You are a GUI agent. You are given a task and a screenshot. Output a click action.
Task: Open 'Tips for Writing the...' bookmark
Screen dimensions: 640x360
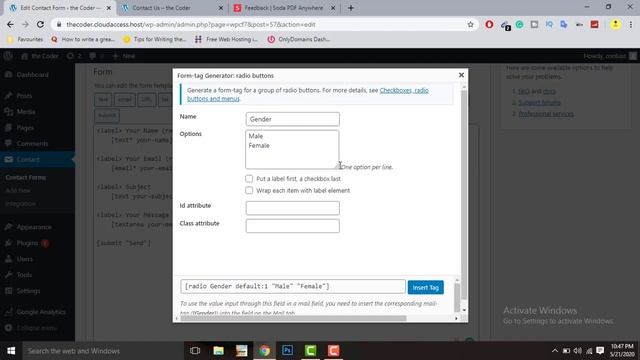[x=154, y=40]
